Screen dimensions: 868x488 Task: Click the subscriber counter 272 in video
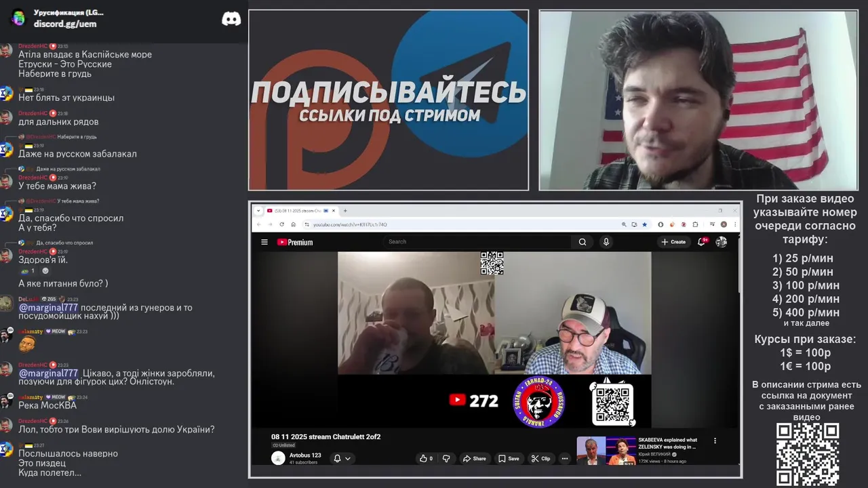[474, 401]
